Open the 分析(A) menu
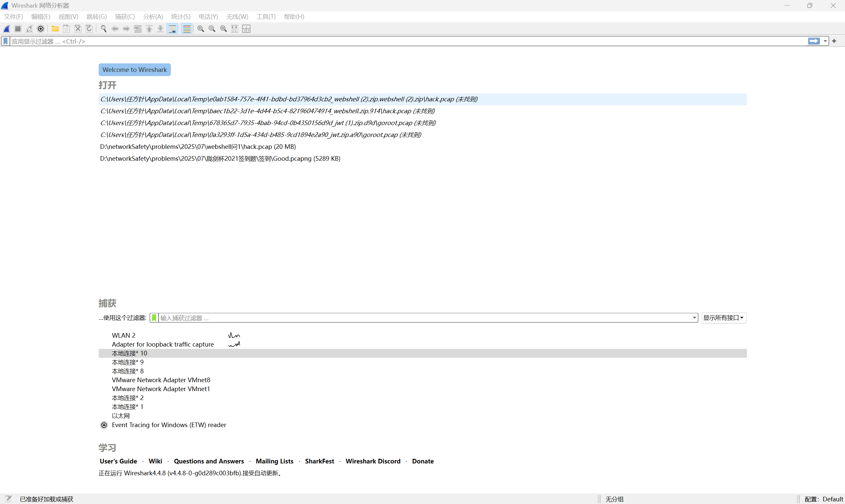Viewport: 845px width, 504px height. coord(153,17)
